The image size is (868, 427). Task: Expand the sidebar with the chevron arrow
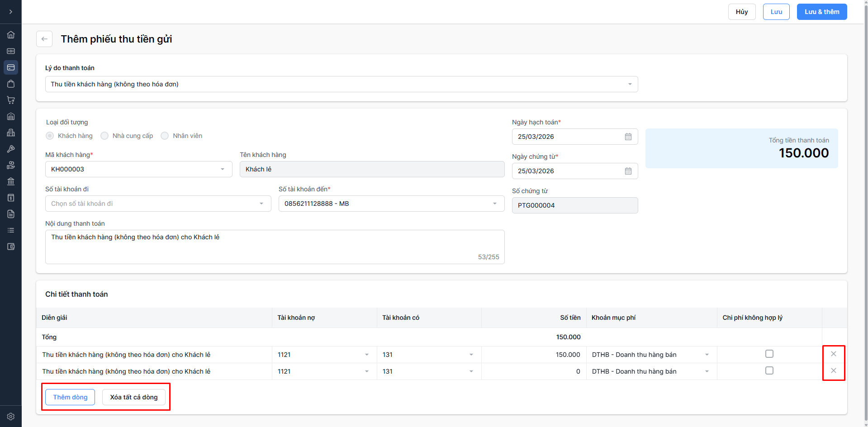[11, 12]
